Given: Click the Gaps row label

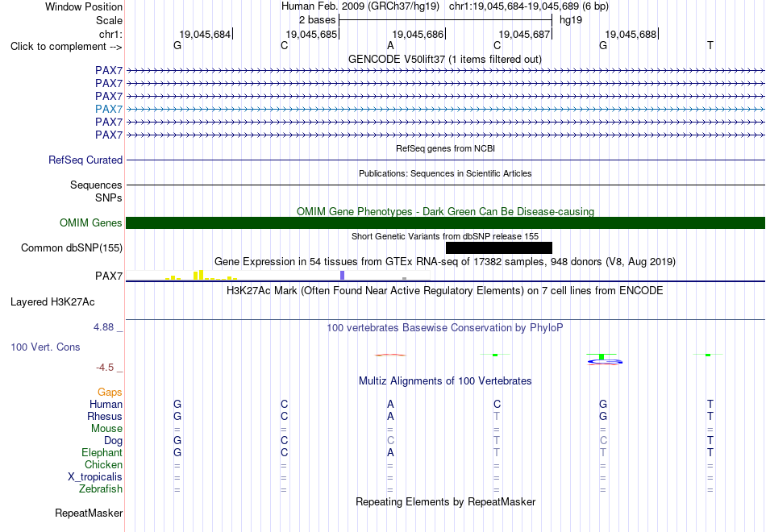Looking at the screenshot, I should coord(110,393).
